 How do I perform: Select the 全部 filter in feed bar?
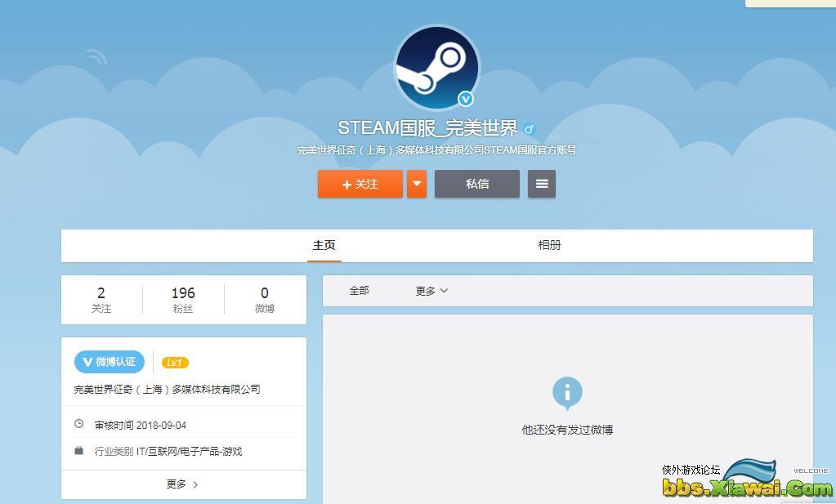[359, 291]
